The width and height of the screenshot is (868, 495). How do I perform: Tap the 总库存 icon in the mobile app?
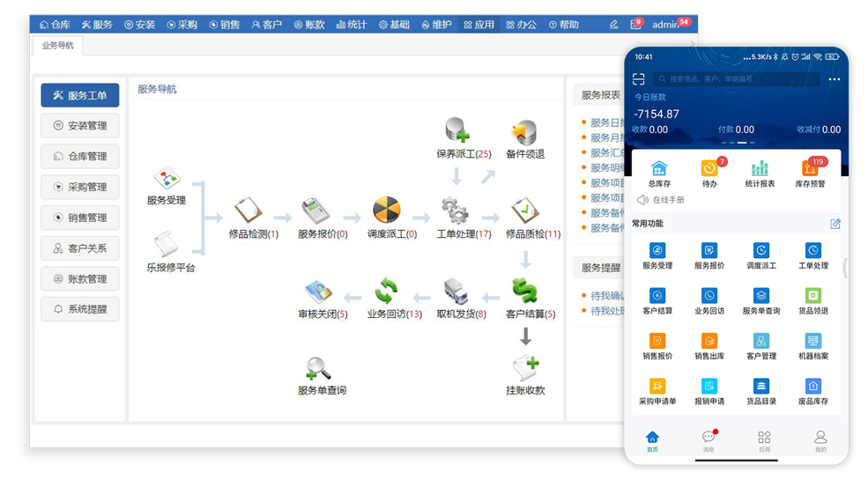pyautogui.click(x=659, y=168)
